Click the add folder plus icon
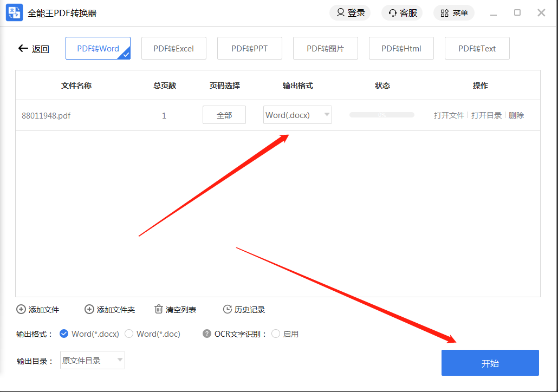This screenshot has width=558, height=392. click(x=89, y=310)
